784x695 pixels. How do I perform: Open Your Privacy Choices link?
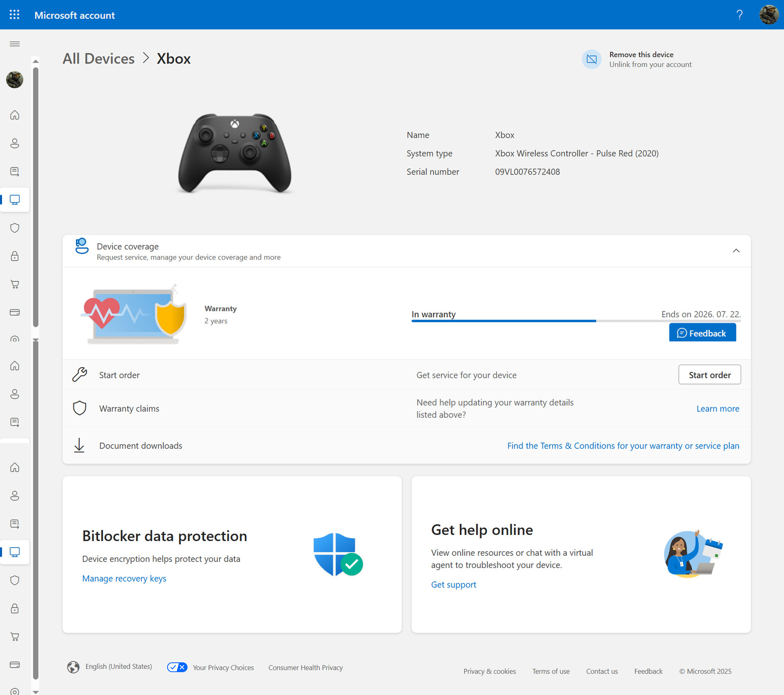click(x=223, y=667)
